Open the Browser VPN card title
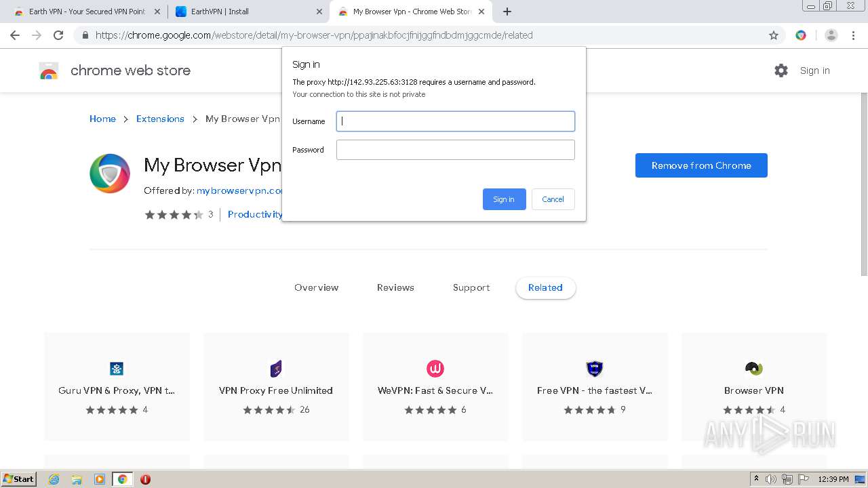Image resolution: width=868 pixels, height=488 pixels. pos(754,390)
